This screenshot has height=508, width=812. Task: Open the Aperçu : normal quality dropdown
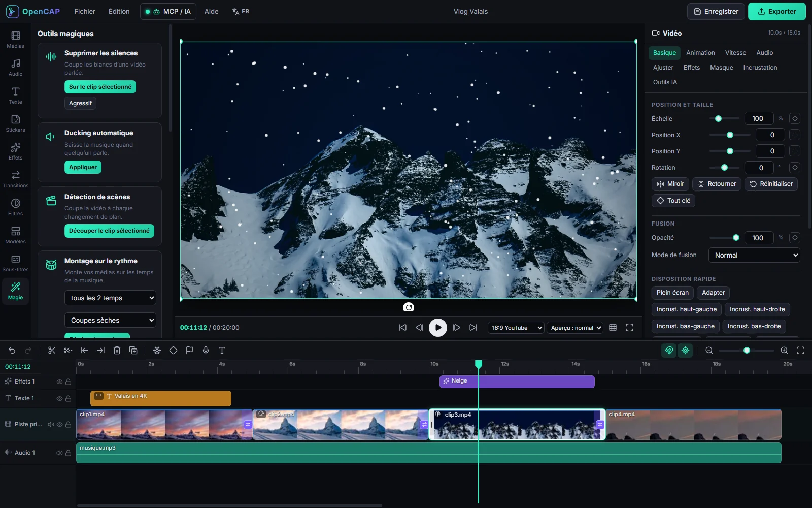(575, 328)
